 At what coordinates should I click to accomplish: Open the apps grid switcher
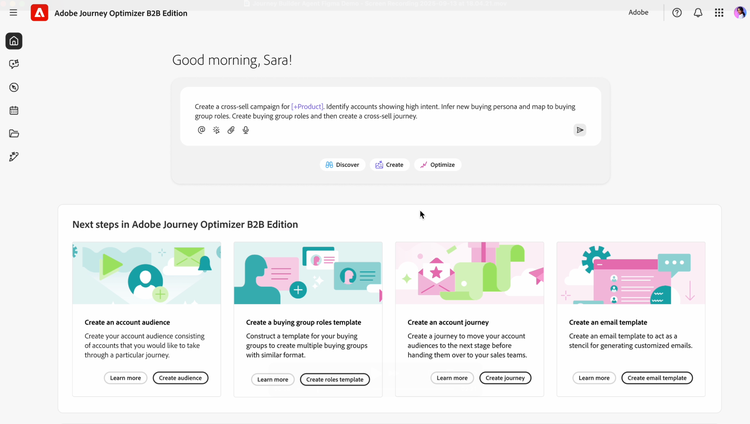[x=719, y=13]
